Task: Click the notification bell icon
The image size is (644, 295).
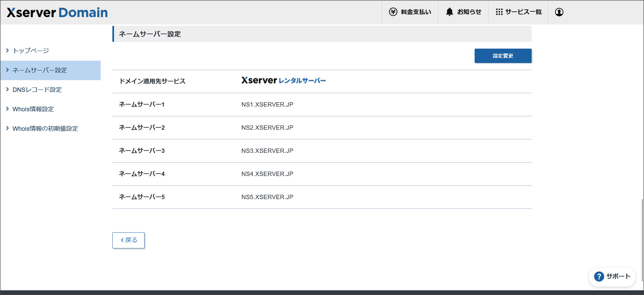Action: tap(449, 12)
